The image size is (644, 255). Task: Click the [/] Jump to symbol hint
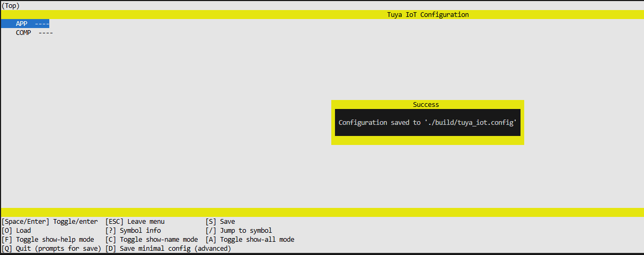(239, 231)
